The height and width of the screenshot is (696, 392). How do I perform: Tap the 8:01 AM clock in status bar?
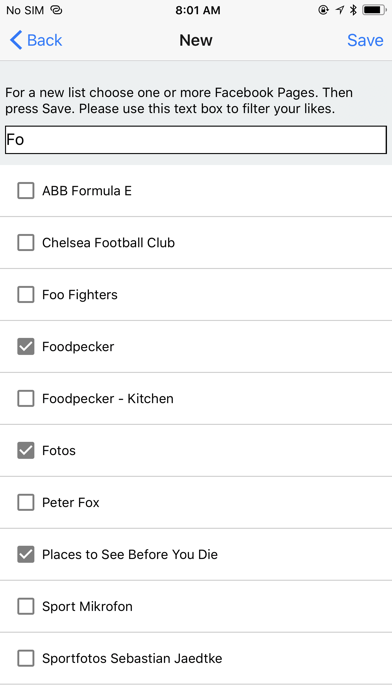coord(198,10)
